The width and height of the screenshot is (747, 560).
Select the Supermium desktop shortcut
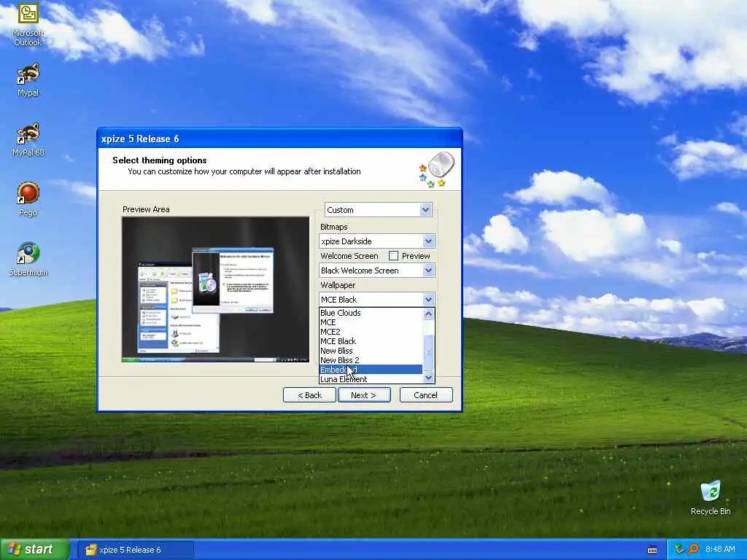point(28,259)
